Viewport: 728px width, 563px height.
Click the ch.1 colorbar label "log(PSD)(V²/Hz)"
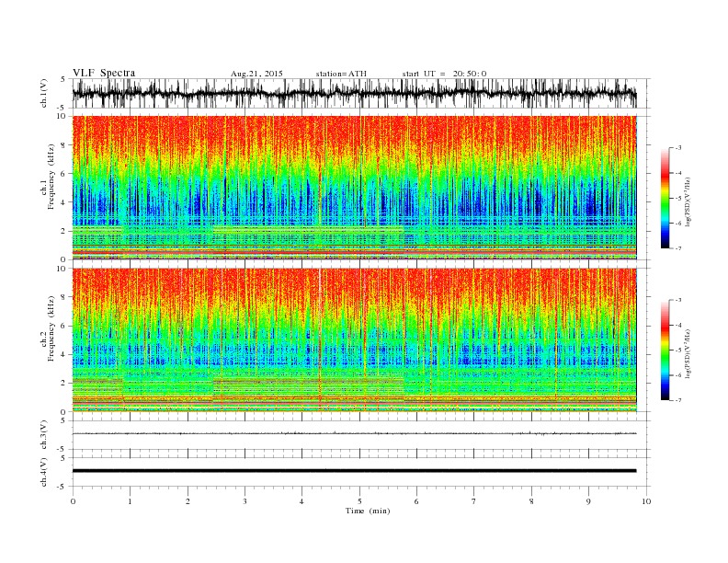tap(688, 202)
